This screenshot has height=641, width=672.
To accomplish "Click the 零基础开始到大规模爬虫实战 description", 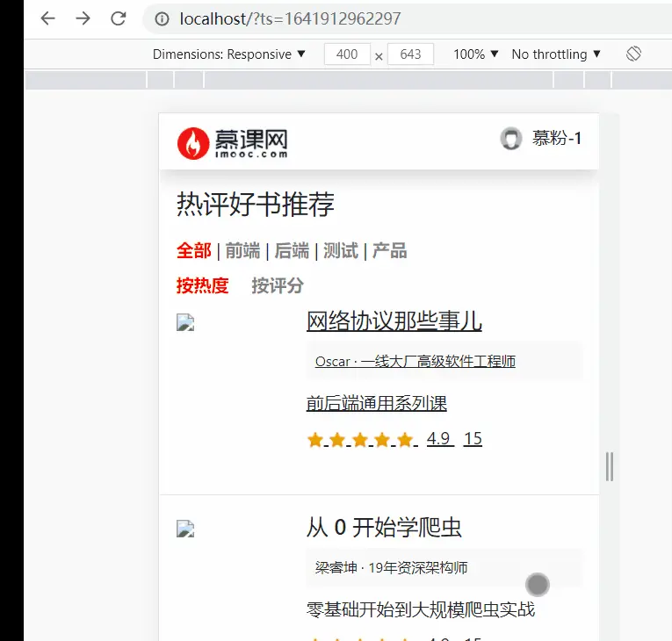I will click(421, 609).
